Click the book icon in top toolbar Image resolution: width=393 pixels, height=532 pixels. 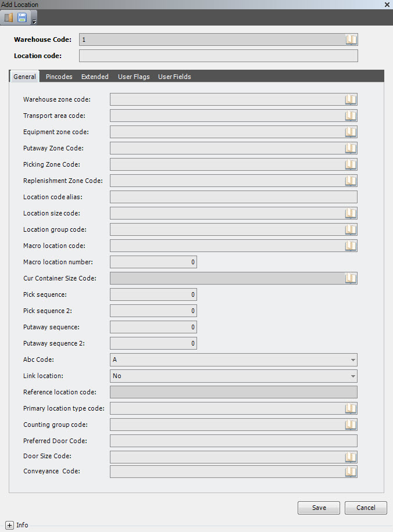coord(9,17)
